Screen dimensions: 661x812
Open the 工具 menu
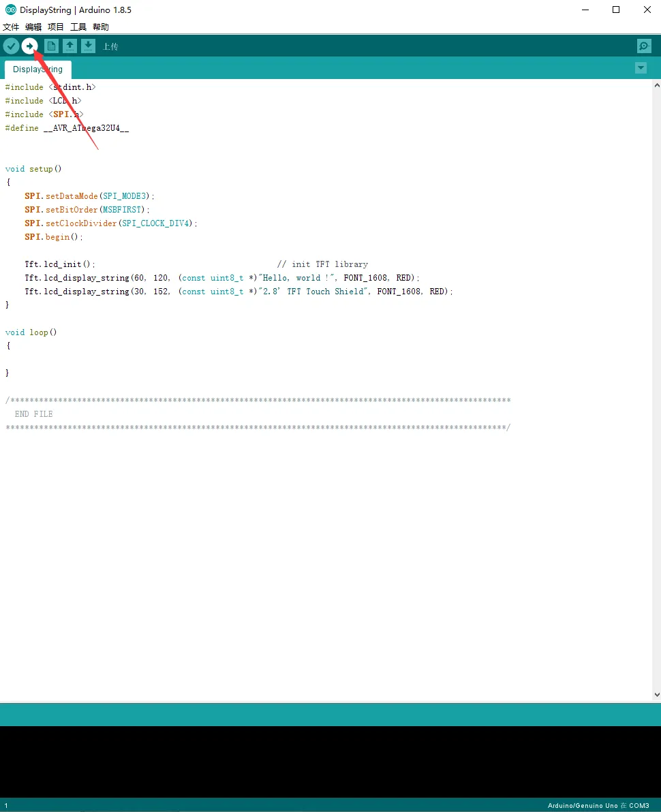click(x=78, y=27)
